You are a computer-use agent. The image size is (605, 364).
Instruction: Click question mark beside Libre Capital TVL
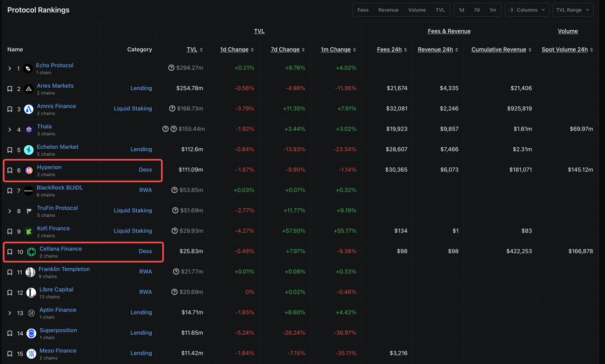(x=174, y=292)
